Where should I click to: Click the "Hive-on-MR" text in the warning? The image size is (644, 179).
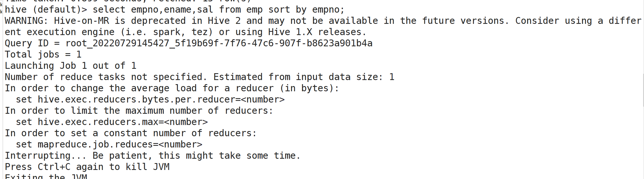82,21
